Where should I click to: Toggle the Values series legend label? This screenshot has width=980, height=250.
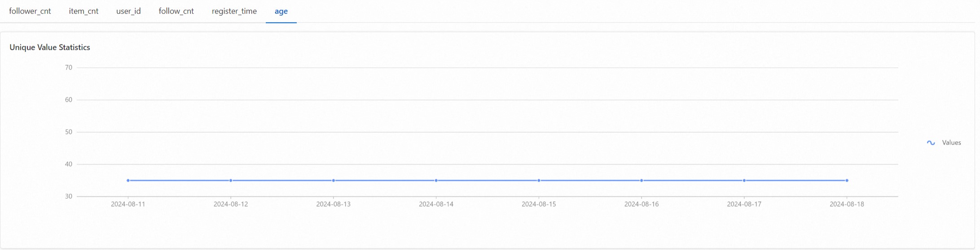[951, 142]
